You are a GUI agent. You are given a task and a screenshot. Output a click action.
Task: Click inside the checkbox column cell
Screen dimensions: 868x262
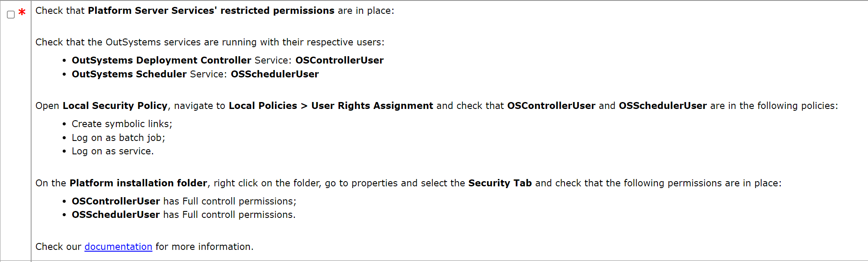coord(15,130)
